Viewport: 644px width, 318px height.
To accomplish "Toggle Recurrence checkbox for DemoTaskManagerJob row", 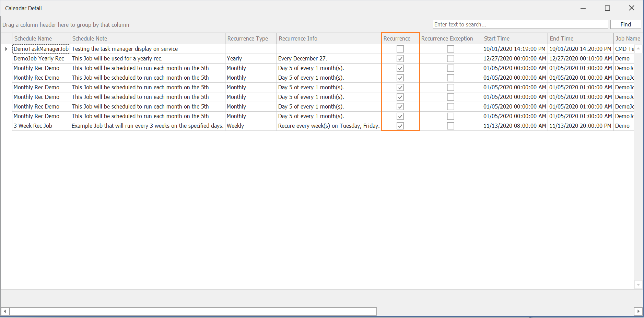I will pos(400,49).
